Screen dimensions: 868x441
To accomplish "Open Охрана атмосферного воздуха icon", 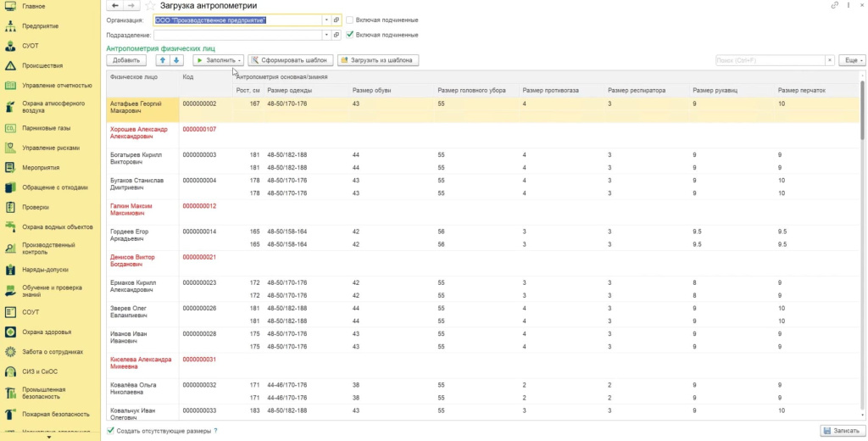I will point(10,106).
